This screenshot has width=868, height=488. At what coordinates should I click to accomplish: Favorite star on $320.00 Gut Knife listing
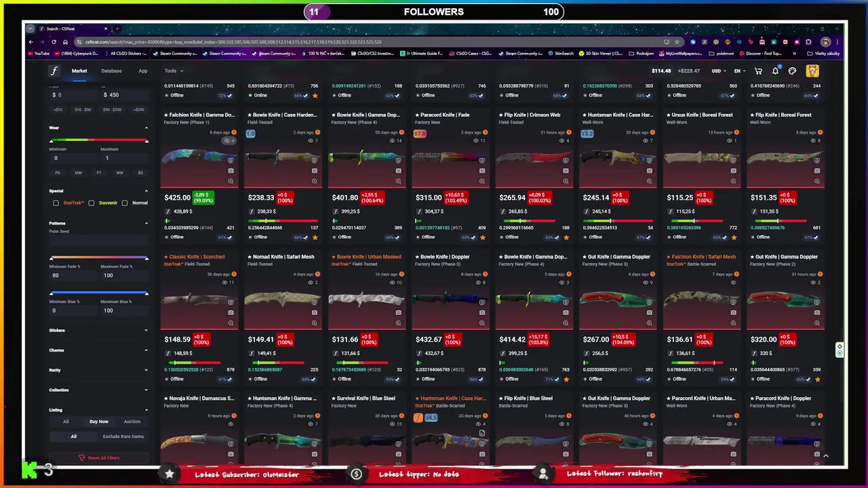(817, 379)
